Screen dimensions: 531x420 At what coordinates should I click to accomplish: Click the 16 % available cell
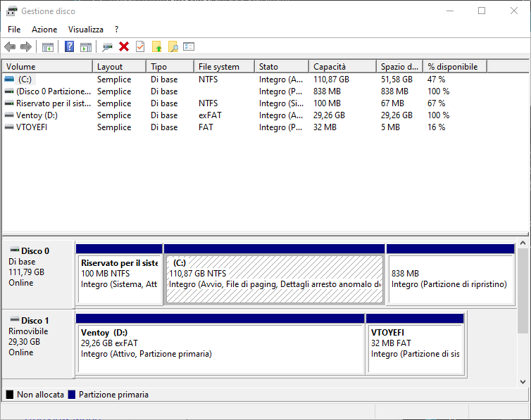(x=436, y=127)
